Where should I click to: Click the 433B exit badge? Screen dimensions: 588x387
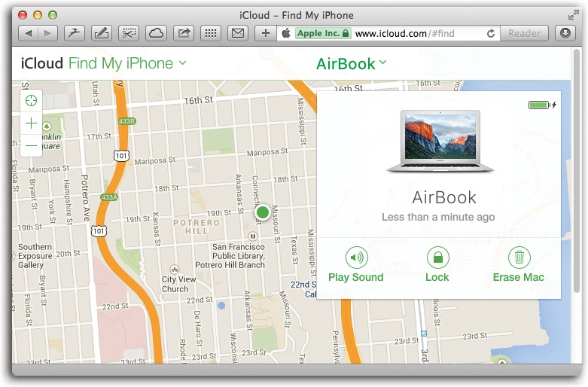(x=126, y=121)
